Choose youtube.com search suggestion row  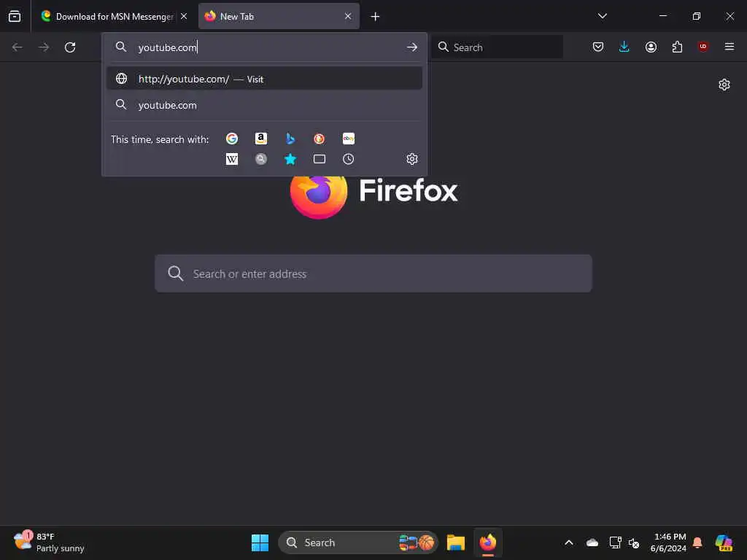[264, 105]
